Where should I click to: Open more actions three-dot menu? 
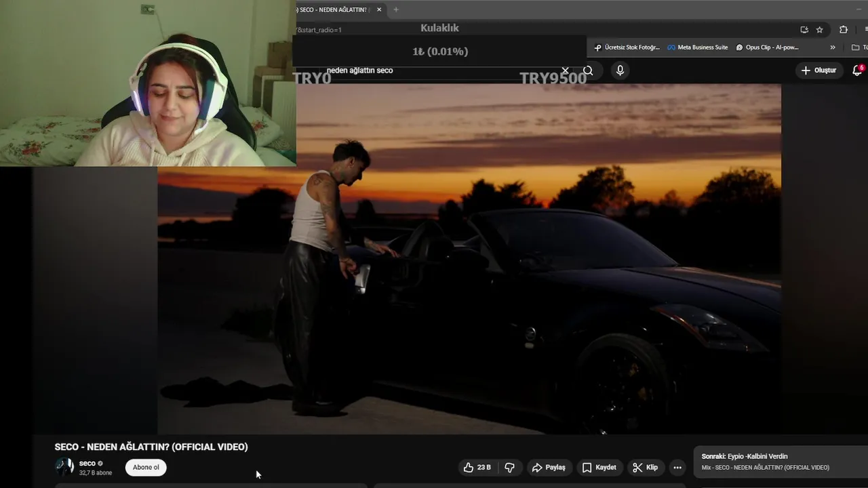(x=677, y=468)
